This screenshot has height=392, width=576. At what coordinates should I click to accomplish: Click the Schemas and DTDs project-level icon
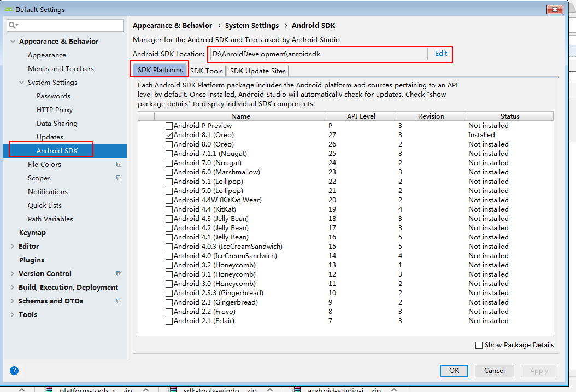tap(119, 301)
